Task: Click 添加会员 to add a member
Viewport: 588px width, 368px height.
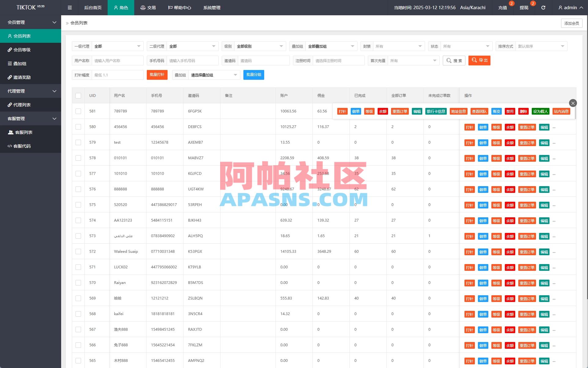Action: 571,23
